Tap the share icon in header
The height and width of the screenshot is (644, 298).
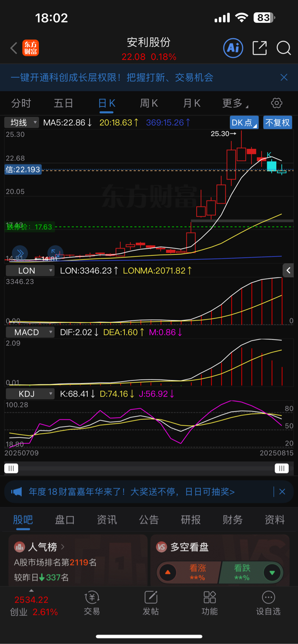(x=260, y=48)
